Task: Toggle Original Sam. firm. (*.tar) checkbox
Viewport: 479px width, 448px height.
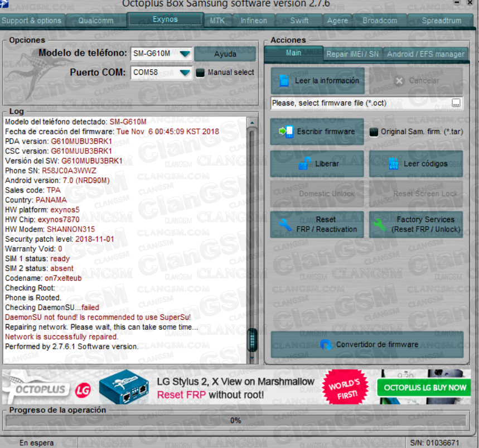Action: pyautogui.click(x=374, y=132)
